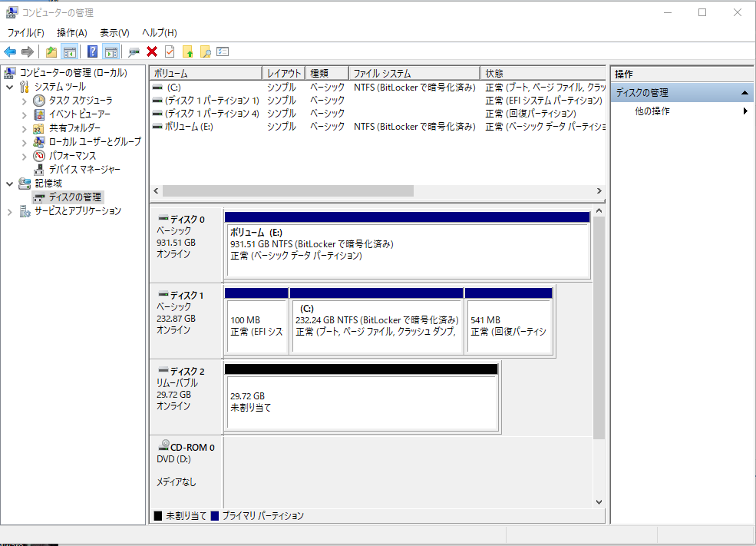Viewport: 756px width, 546px height.
Task: Click the horizontal scrollbar of volume list
Action: tap(288, 190)
